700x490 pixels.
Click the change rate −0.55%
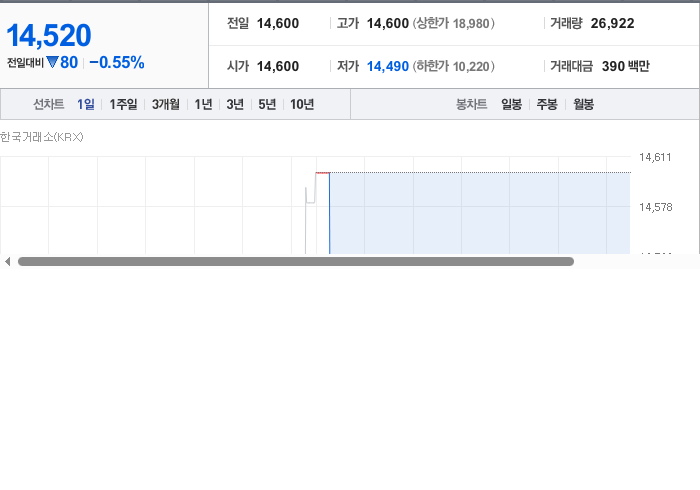pyautogui.click(x=117, y=62)
